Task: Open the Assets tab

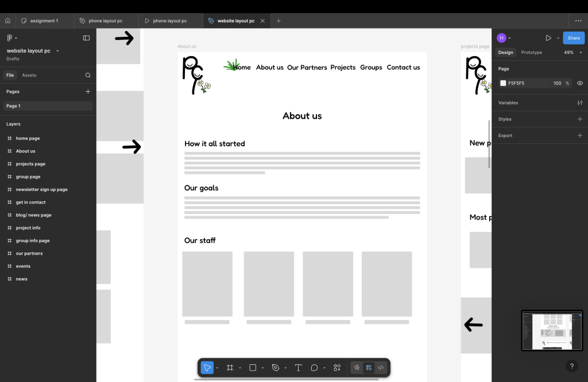Action: tap(29, 75)
